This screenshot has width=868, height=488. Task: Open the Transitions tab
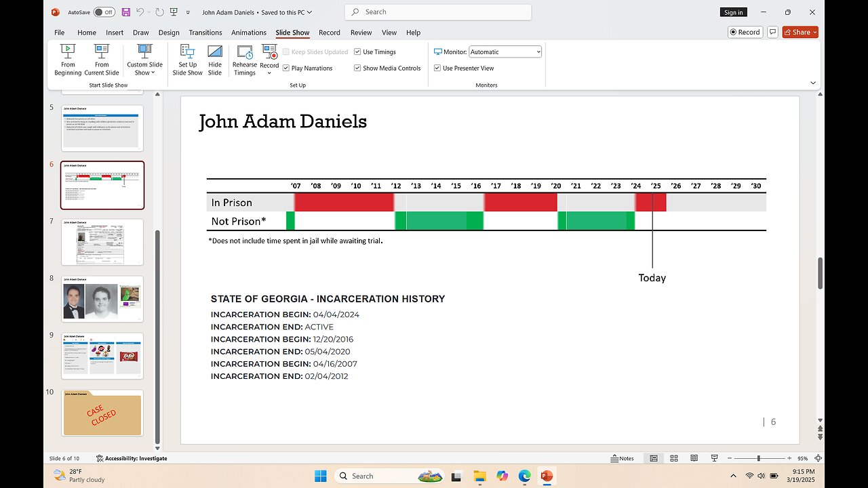pyautogui.click(x=205, y=33)
